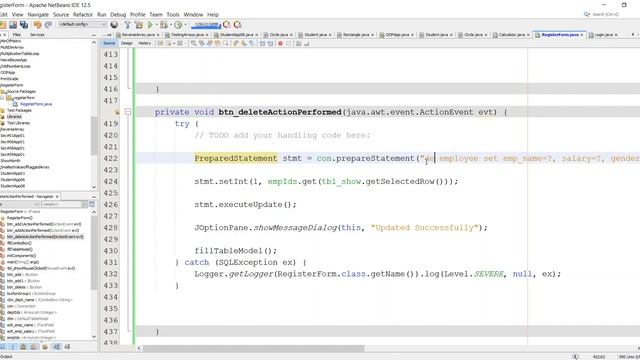Viewport: 640px width, 360px height.
Task: Open the Profile menu
Action: coord(138,14)
